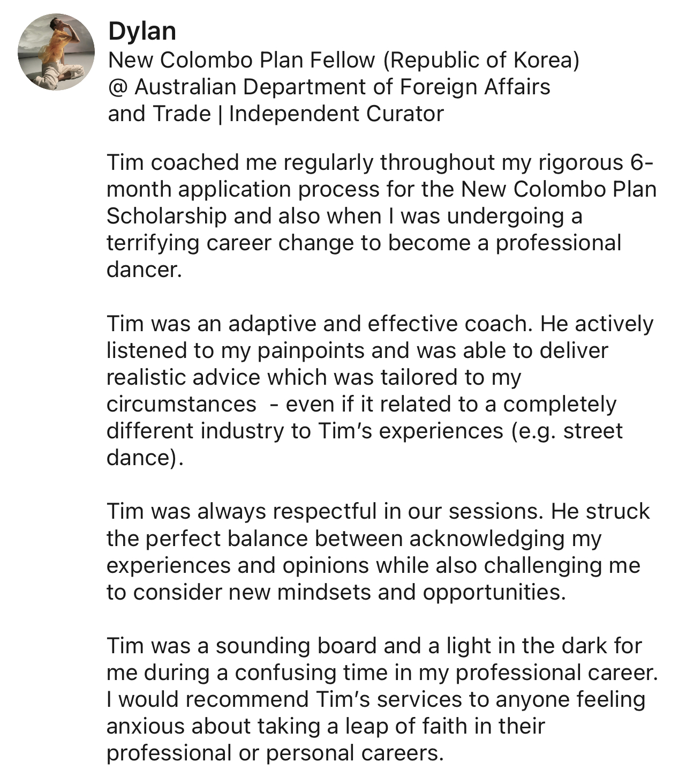Click the paragraph starting 'Tim was always respectful'

click(x=378, y=552)
